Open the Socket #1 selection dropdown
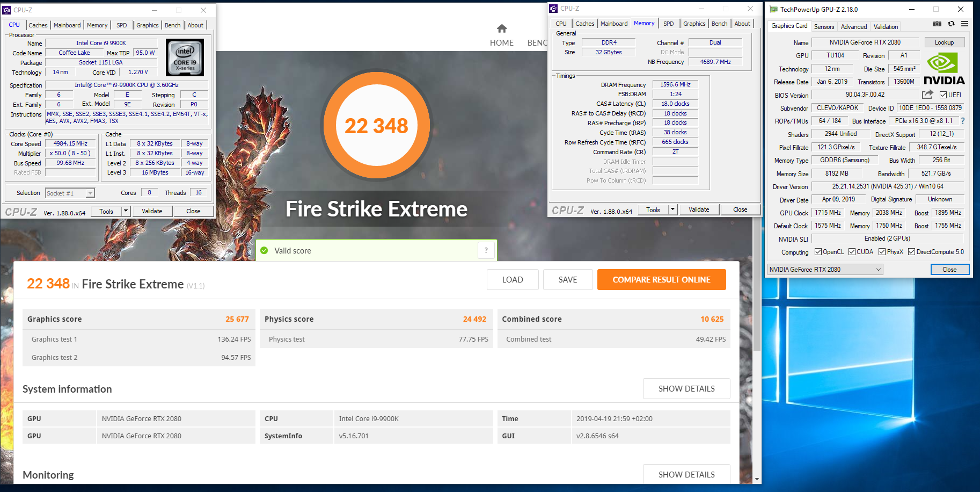Viewport: 980px width, 492px height. click(x=70, y=193)
